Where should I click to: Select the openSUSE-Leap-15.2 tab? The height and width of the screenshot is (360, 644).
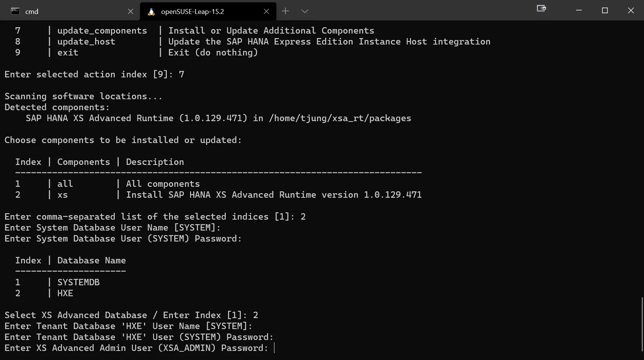[x=204, y=12]
